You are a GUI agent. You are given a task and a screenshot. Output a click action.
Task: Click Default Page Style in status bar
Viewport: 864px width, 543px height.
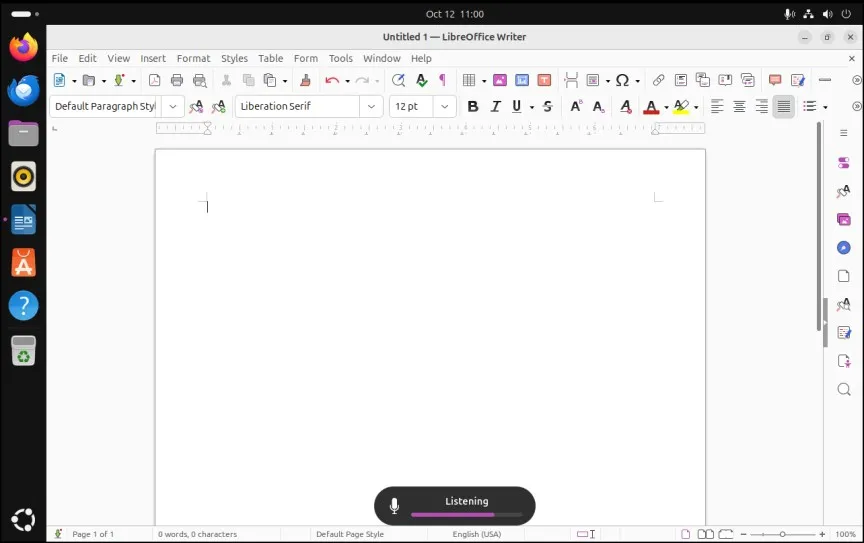(x=350, y=534)
